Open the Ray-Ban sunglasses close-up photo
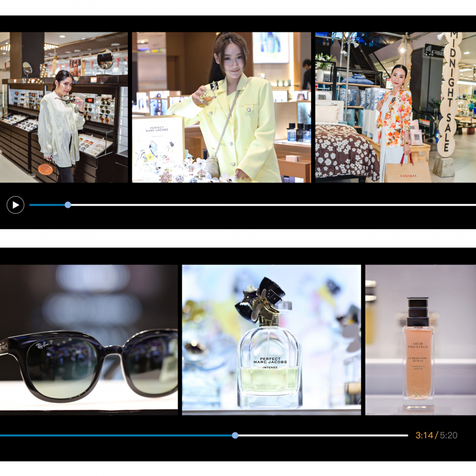476x476 pixels. tap(89, 340)
